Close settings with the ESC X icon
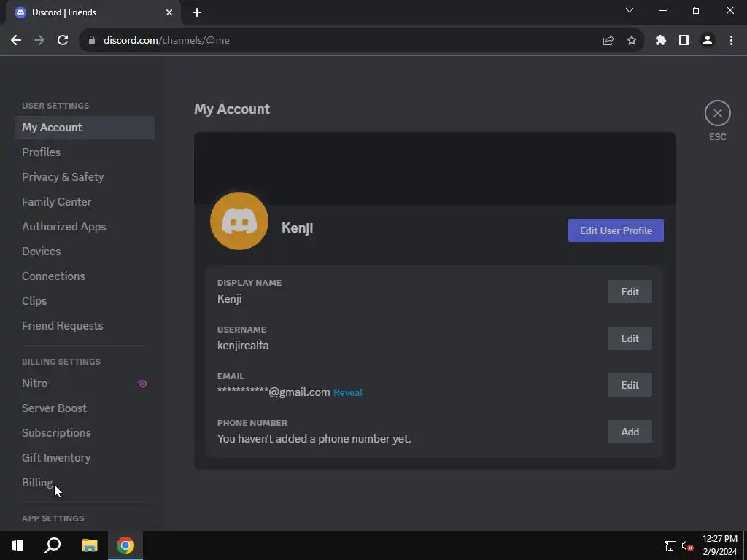 [x=718, y=113]
